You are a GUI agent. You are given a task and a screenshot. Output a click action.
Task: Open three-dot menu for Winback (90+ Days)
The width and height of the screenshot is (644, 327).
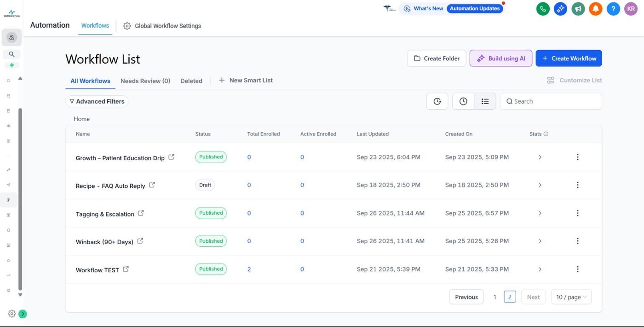pyautogui.click(x=578, y=241)
